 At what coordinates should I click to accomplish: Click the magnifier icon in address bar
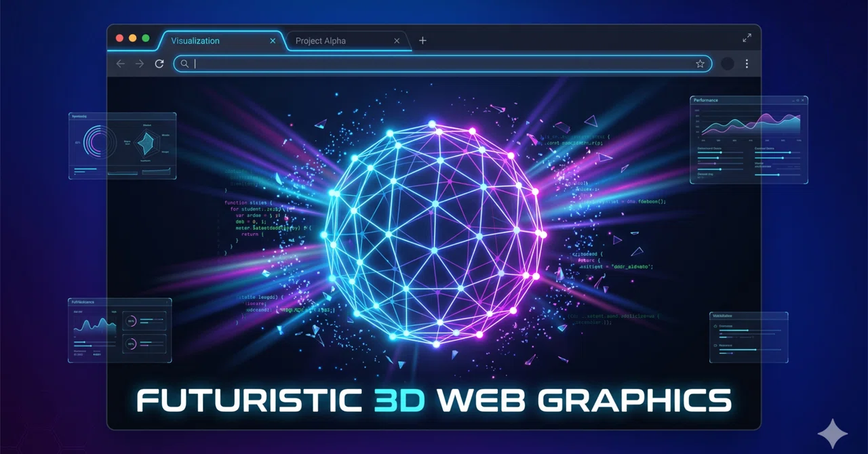coord(184,64)
